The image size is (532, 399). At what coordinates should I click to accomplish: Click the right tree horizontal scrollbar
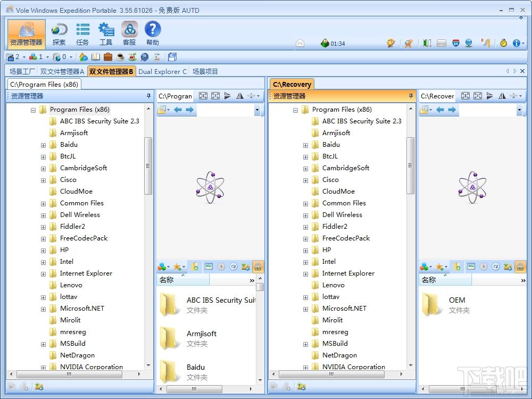pyautogui.click(x=331, y=374)
